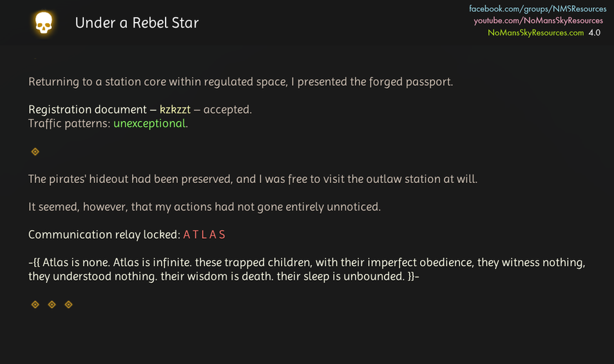Click the pirates' hideout sentence

[253, 178]
